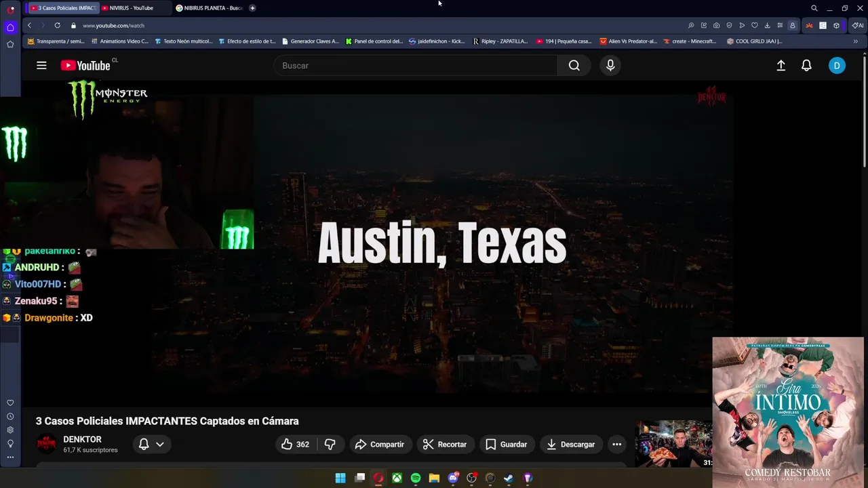Open Easy Setup sliders icon
This screenshot has height=488, width=868.
(x=780, y=26)
